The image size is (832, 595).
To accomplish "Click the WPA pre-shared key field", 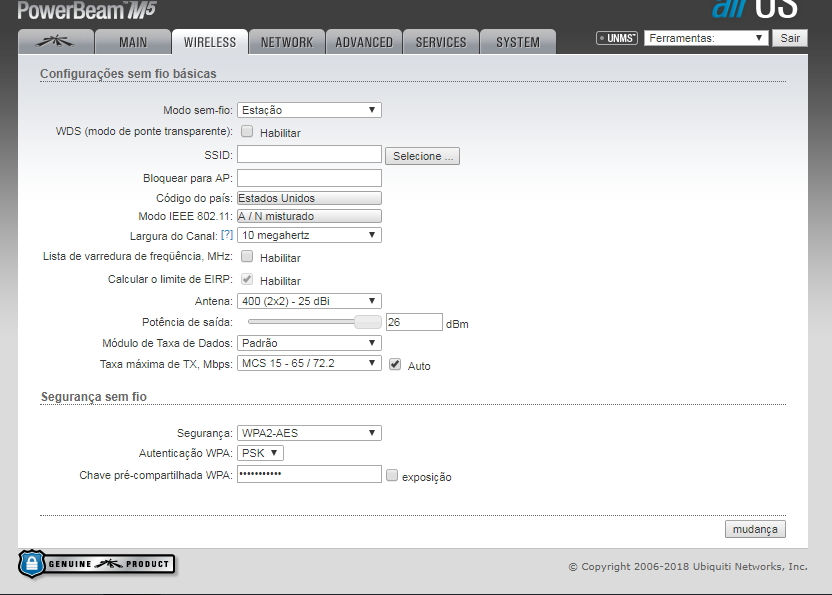I will point(309,474).
